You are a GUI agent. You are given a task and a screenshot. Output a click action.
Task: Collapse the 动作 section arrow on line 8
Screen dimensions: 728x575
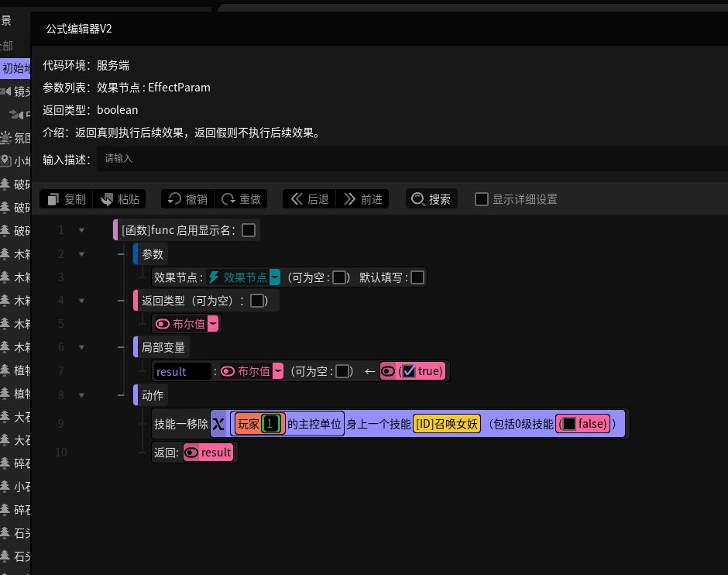pyautogui.click(x=82, y=395)
